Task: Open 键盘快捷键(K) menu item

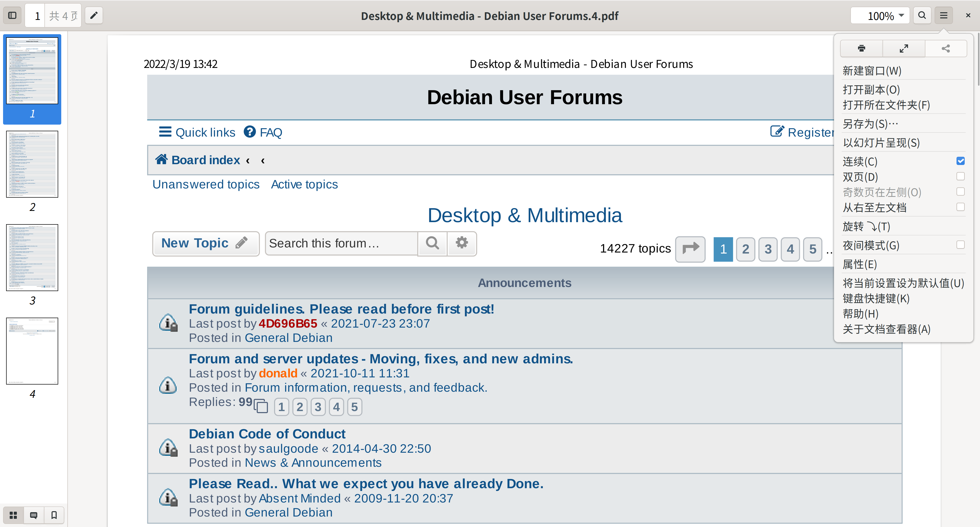Action: [903, 298]
